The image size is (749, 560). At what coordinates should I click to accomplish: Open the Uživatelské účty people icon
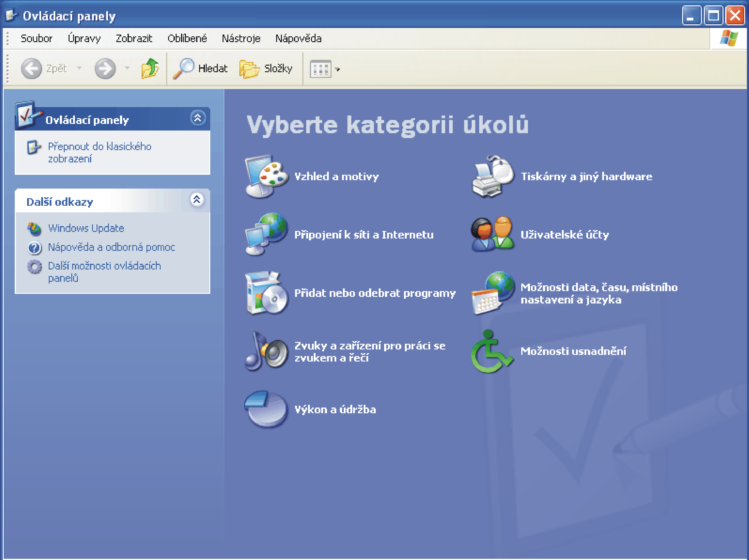point(493,234)
